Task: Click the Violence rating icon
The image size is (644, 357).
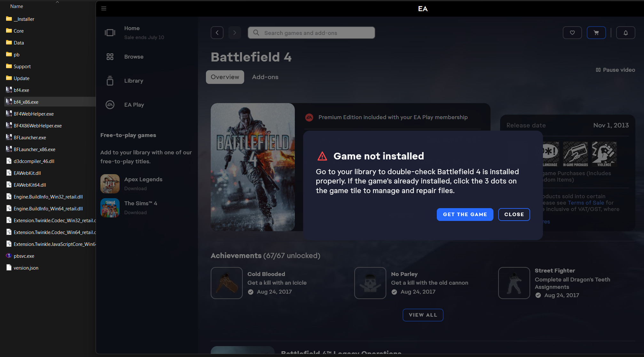Action: tap(604, 154)
